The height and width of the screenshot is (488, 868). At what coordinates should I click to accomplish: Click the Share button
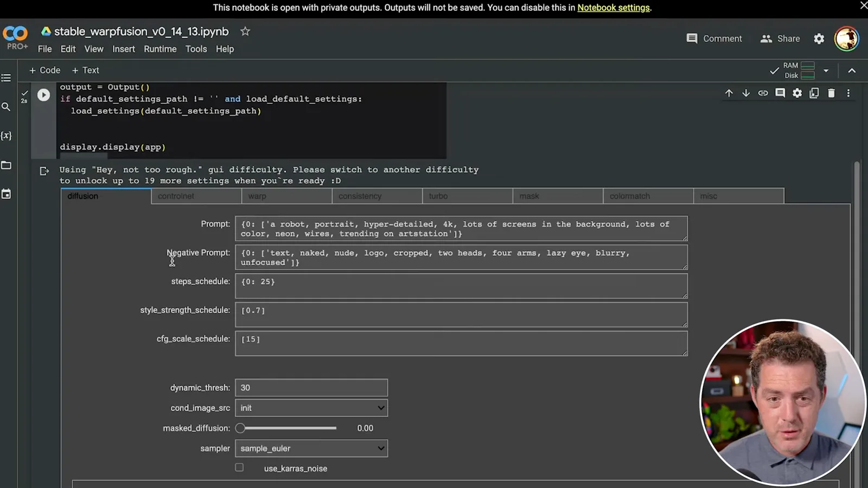click(780, 38)
